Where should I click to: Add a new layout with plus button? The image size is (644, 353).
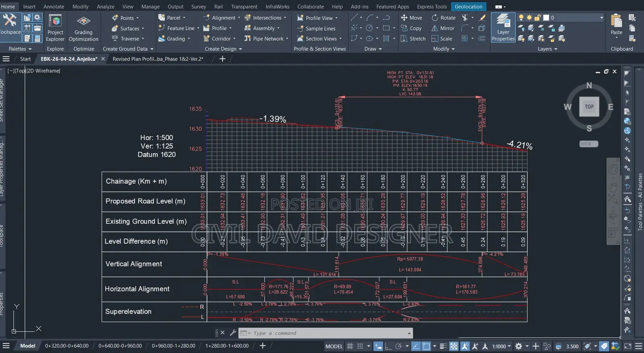(262, 346)
